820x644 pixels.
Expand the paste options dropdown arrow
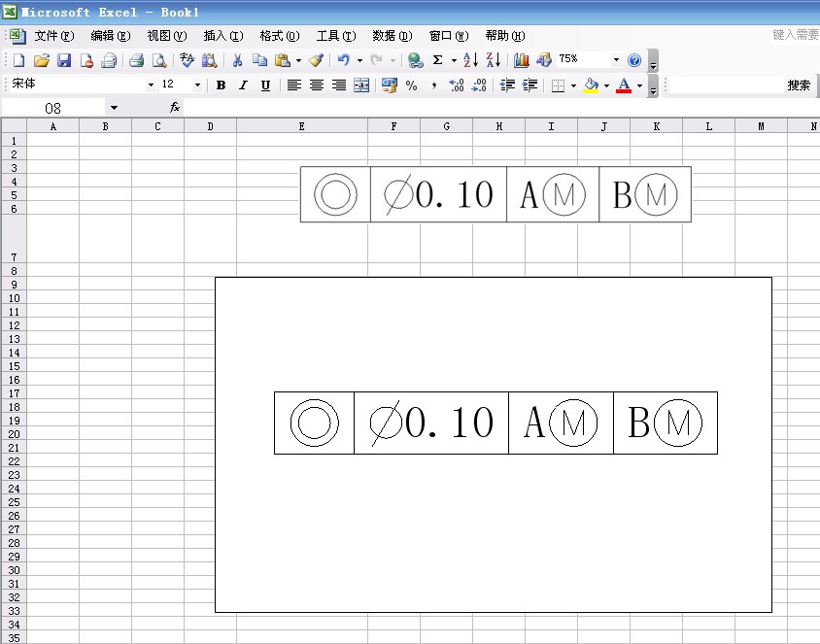298,60
